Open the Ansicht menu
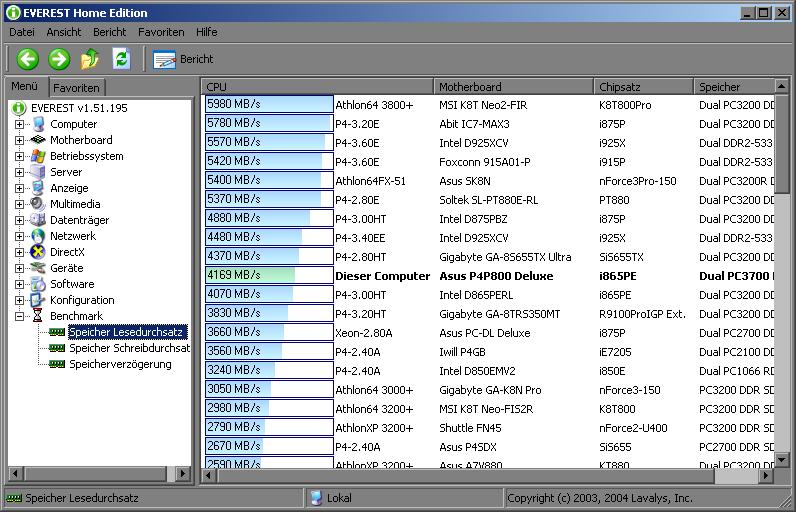796x512 pixels. 63,32
